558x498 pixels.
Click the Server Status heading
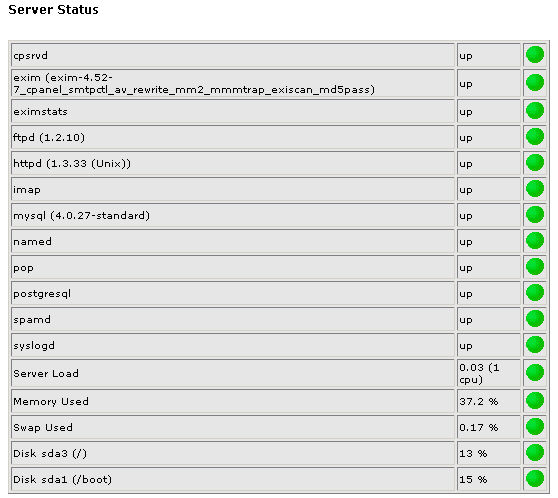53,10
